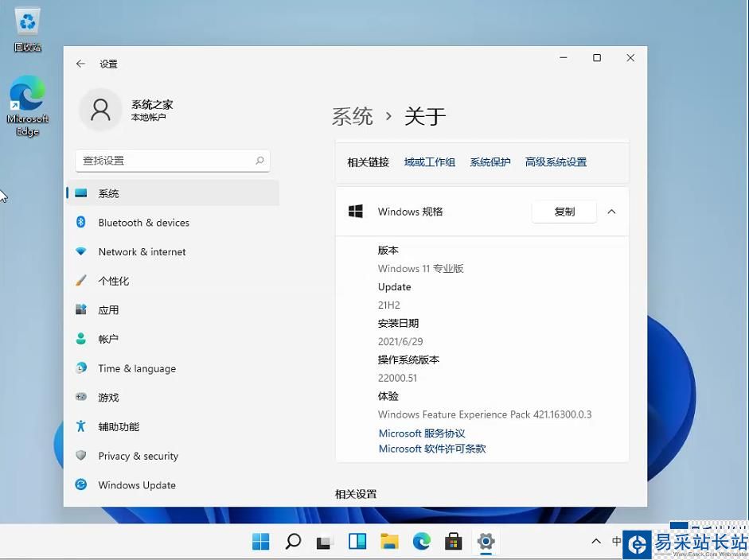Show hidden tray icons chevron
The image size is (749, 560).
(x=596, y=542)
